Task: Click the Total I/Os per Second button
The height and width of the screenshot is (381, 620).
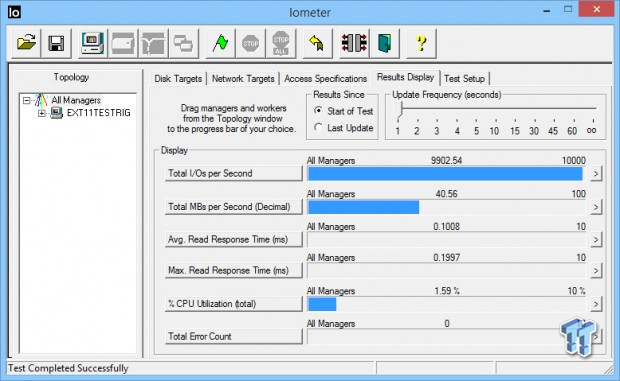Action: (x=234, y=174)
